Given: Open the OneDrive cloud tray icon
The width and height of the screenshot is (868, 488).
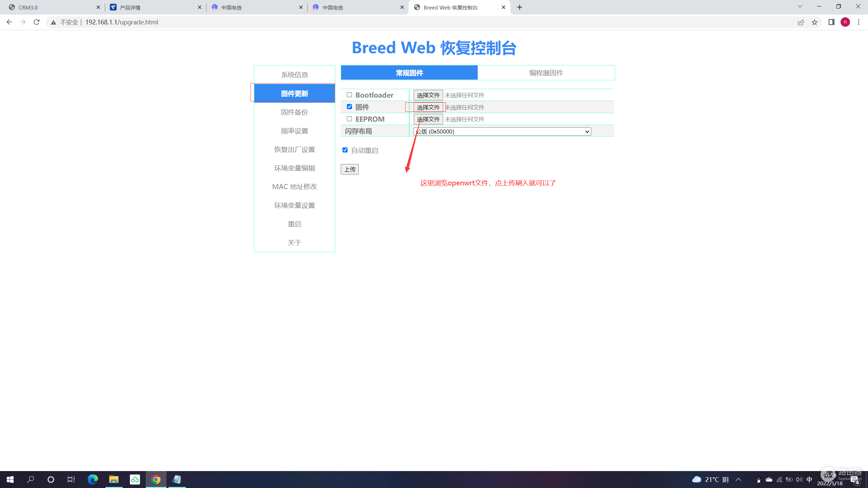Looking at the screenshot, I should (x=769, y=480).
